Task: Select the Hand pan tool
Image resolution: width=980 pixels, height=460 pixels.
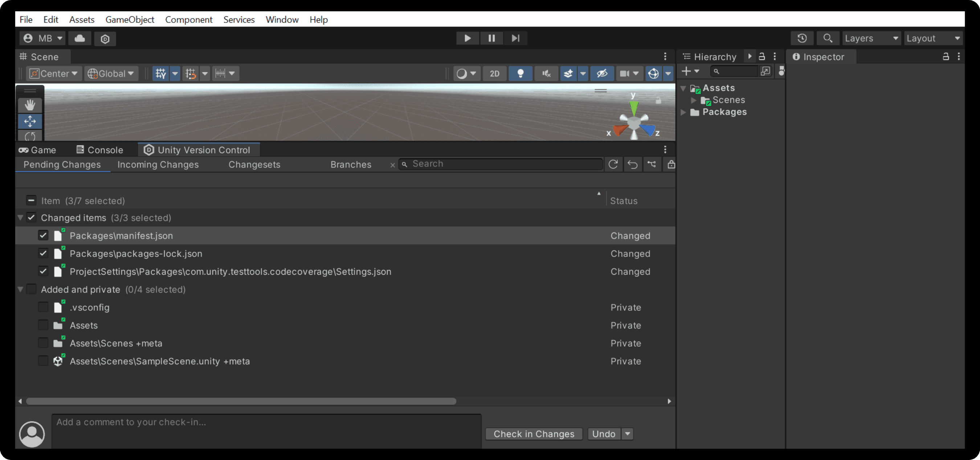Action: (x=29, y=105)
